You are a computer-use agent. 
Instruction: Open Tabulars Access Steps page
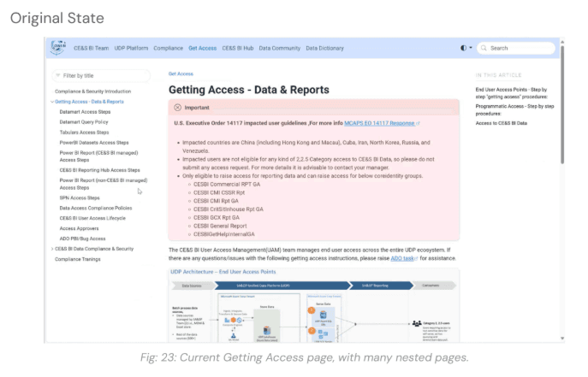pos(84,133)
